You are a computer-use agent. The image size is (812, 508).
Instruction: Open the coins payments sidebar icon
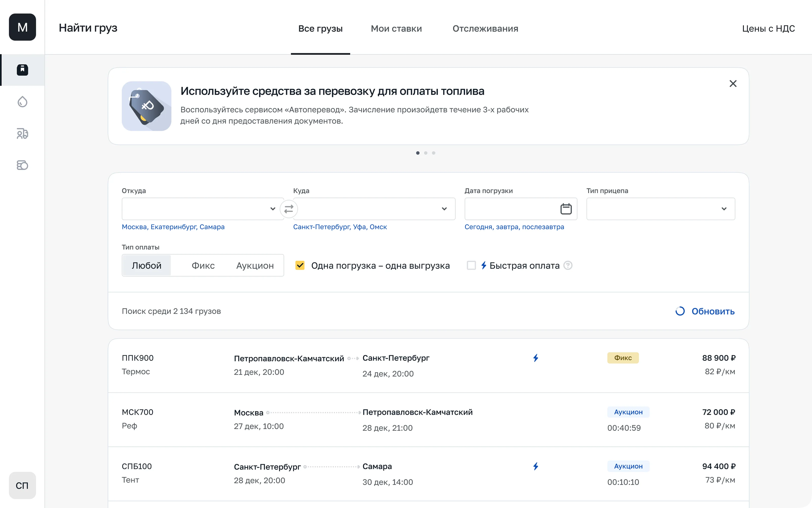coord(23,165)
